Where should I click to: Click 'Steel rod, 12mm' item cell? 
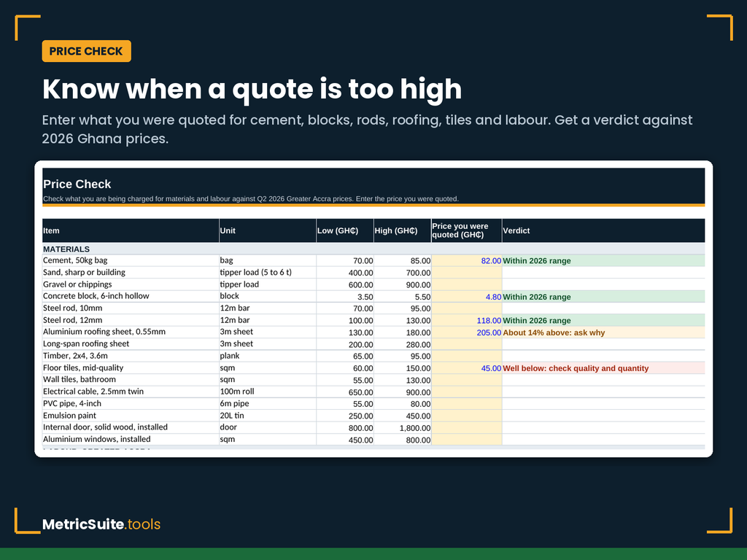coord(131,320)
